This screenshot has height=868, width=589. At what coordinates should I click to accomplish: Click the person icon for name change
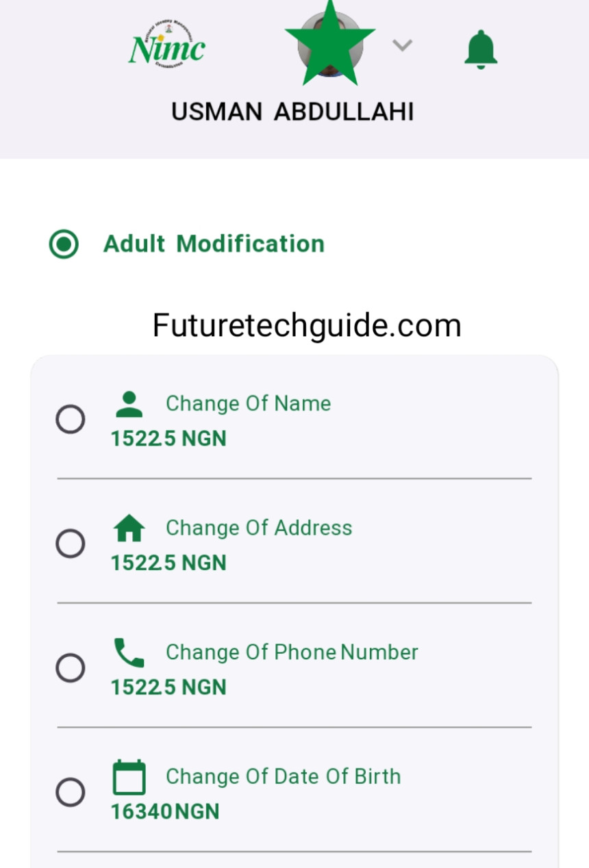coord(129,404)
